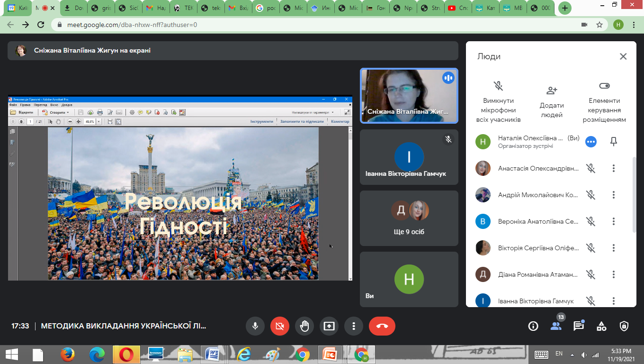
Task: Click the raise hand icon
Action: [x=304, y=326]
